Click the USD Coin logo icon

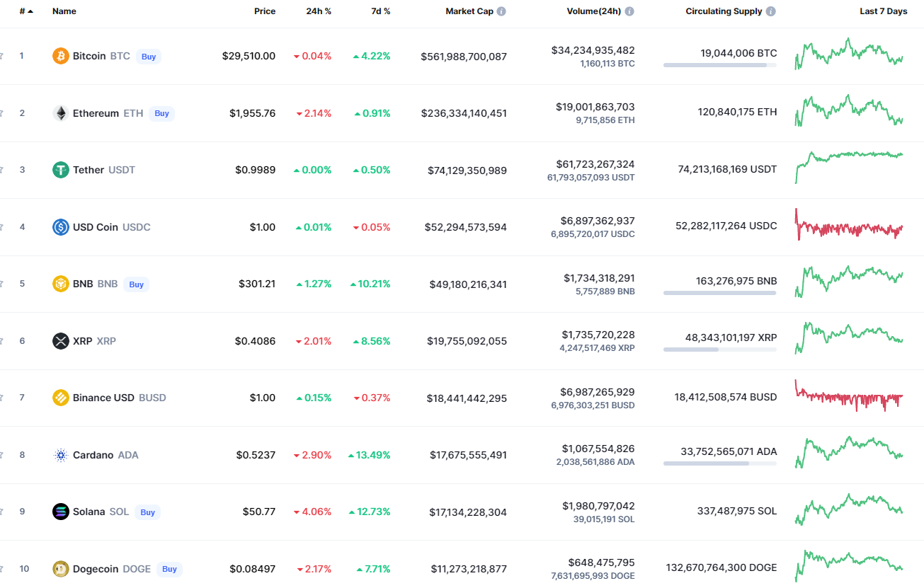tap(61, 227)
